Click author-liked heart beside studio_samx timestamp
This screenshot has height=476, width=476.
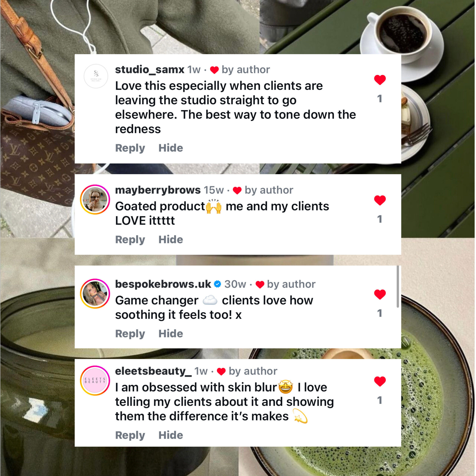214,70
